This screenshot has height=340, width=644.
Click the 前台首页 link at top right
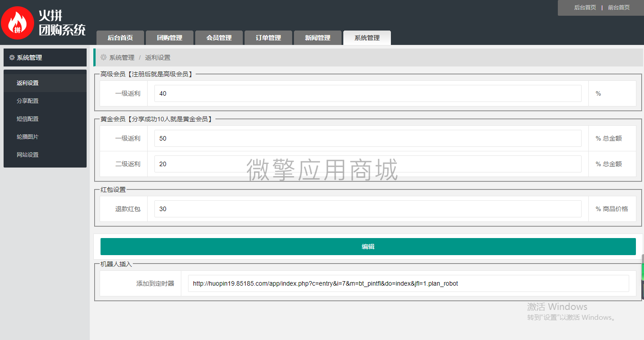pyautogui.click(x=619, y=8)
